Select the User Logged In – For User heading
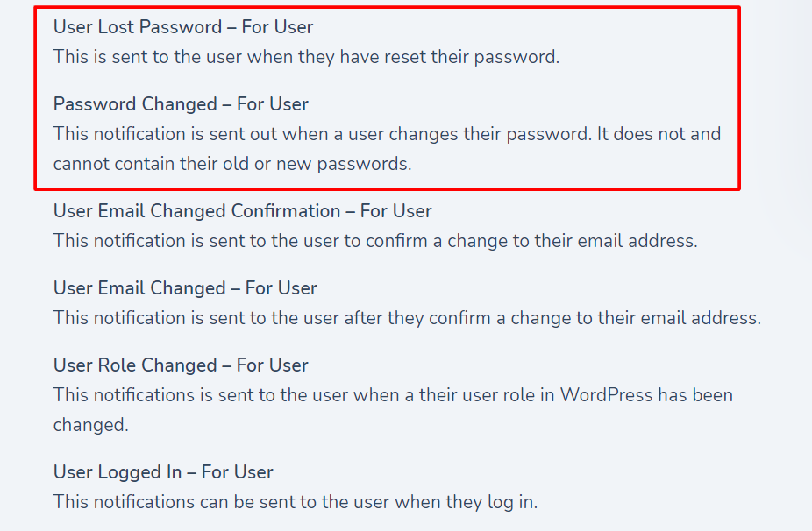812x531 pixels. pos(163,472)
